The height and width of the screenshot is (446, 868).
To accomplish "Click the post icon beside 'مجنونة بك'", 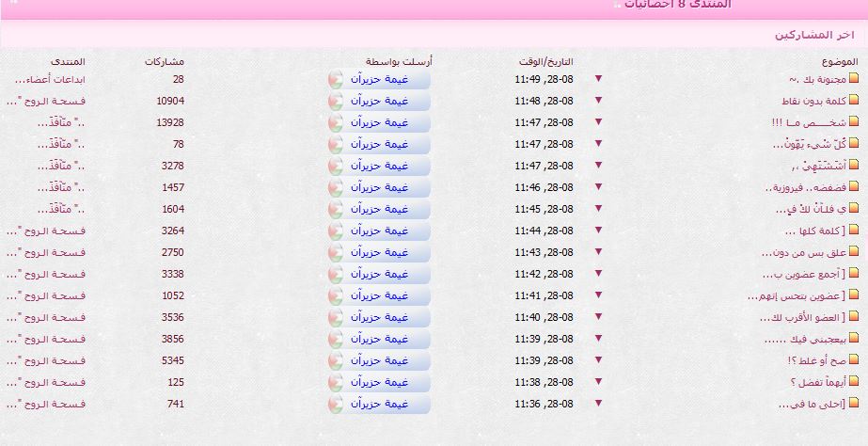I will coord(854,80).
